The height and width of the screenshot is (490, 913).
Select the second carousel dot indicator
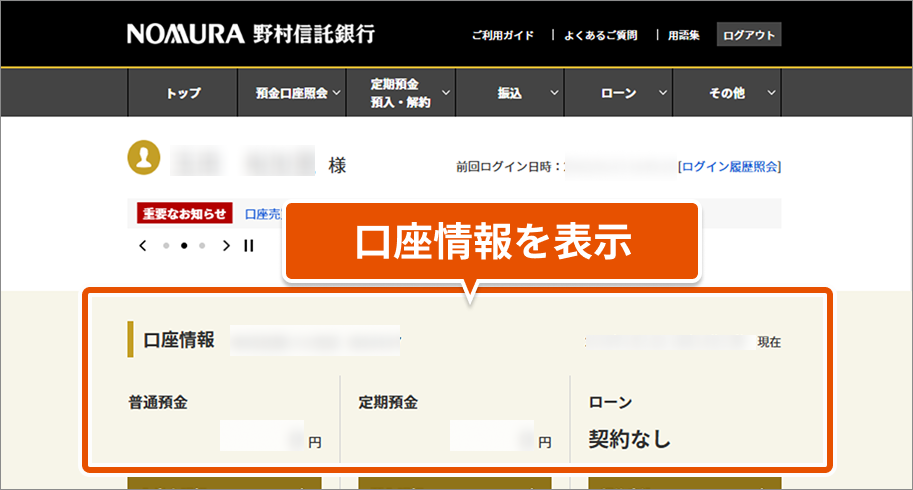click(x=185, y=245)
